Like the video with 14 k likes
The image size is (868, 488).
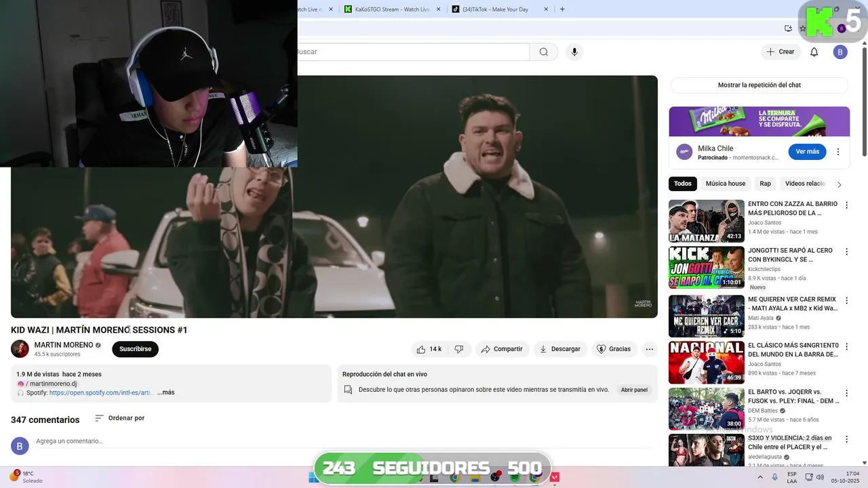(x=429, y=349)
